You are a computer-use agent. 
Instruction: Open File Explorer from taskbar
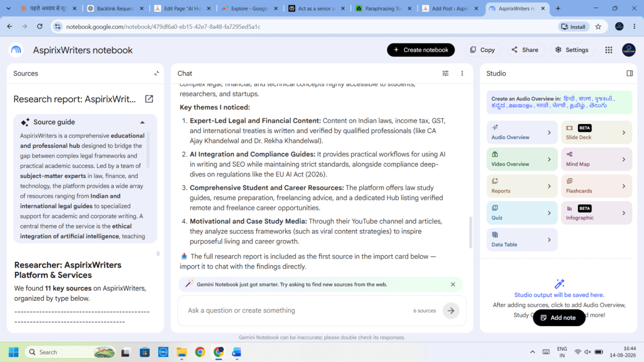point(182,352)
